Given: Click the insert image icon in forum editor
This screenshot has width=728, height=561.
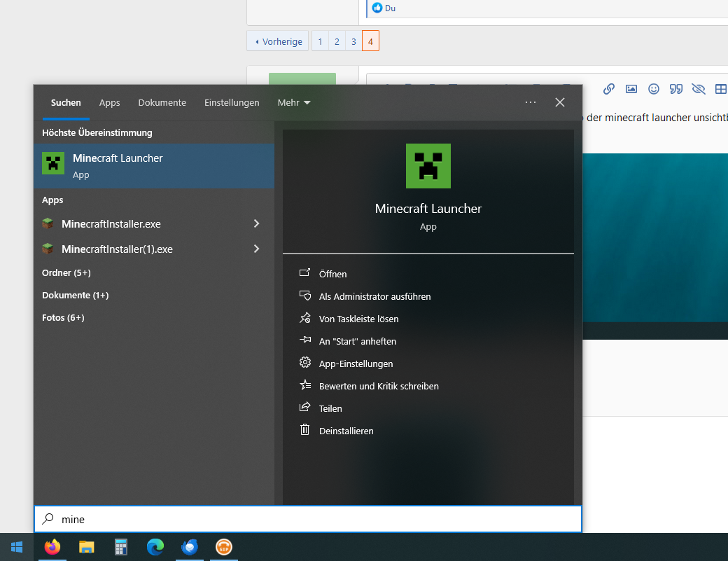Looking at the screenshot, I should (631, 89).
